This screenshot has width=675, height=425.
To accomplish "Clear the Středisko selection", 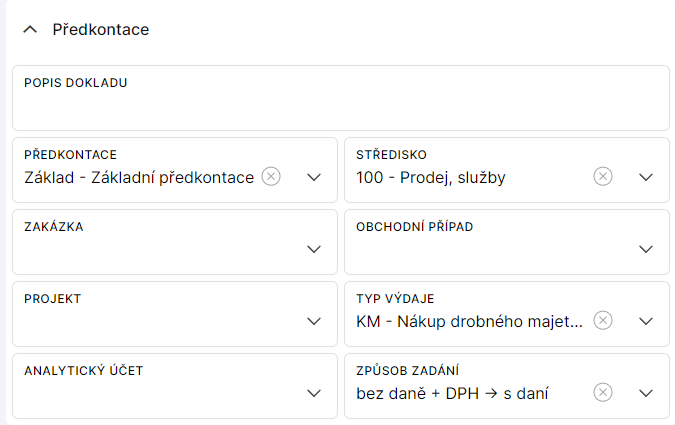I will tap(603, 177).
